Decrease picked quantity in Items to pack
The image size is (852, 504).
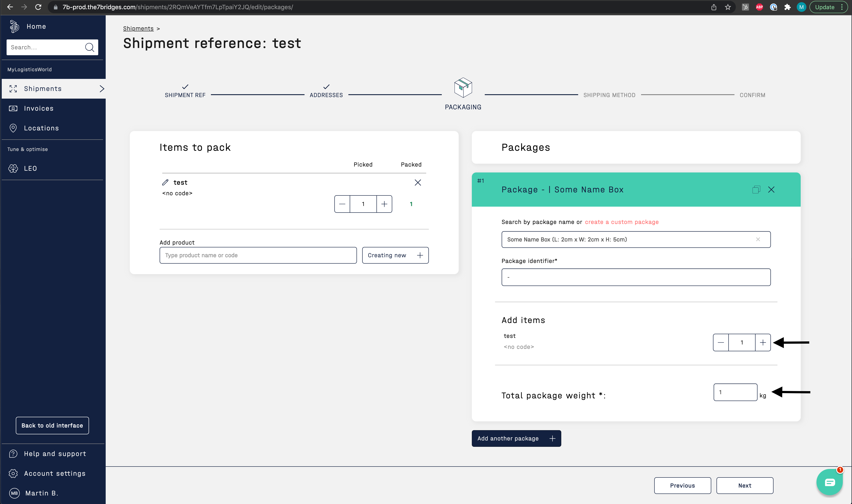click(x=342, y=204)
